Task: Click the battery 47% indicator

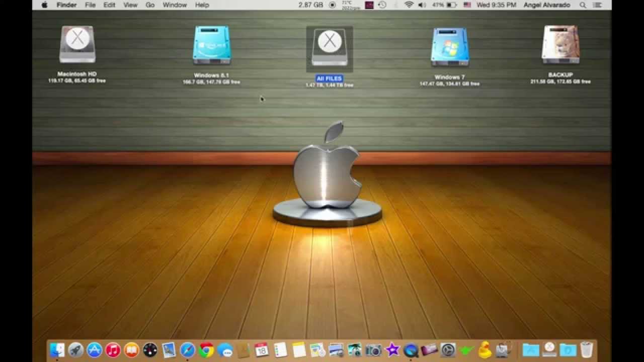Action: (444, 5)
